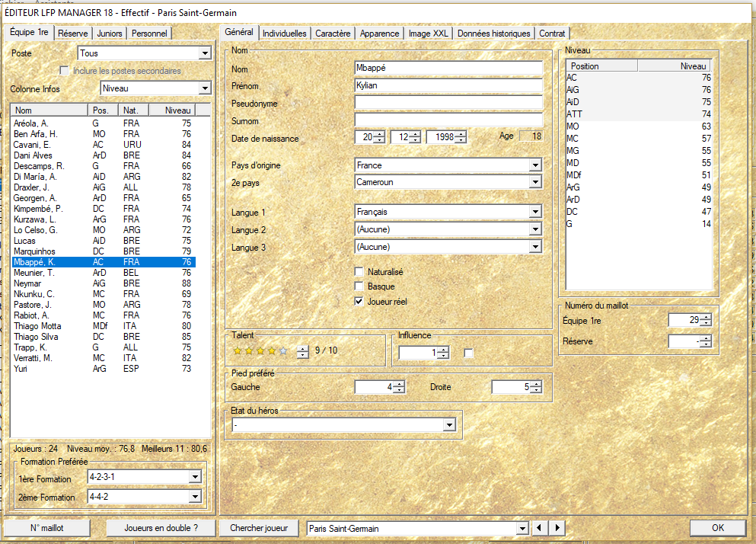Screen dimensions: 756x544
Task: Click Joueurs en double ? button
Action: [161, 528]
